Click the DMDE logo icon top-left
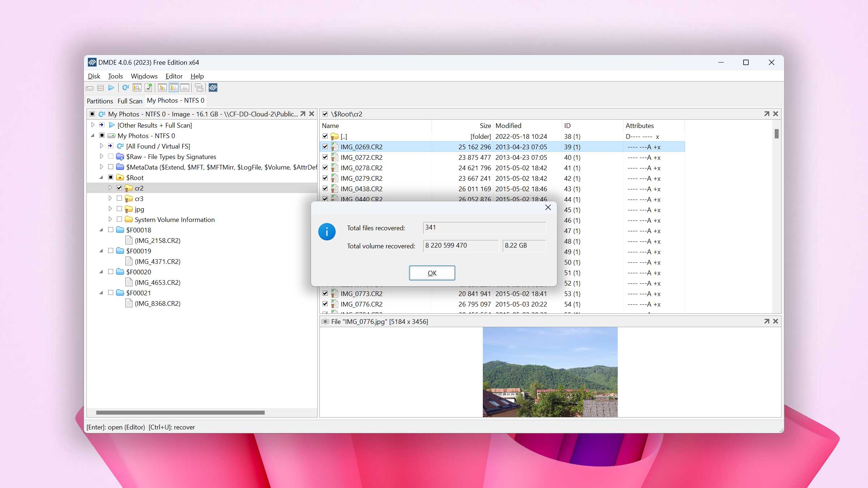 pyautogui.click(x=92, y=62)
